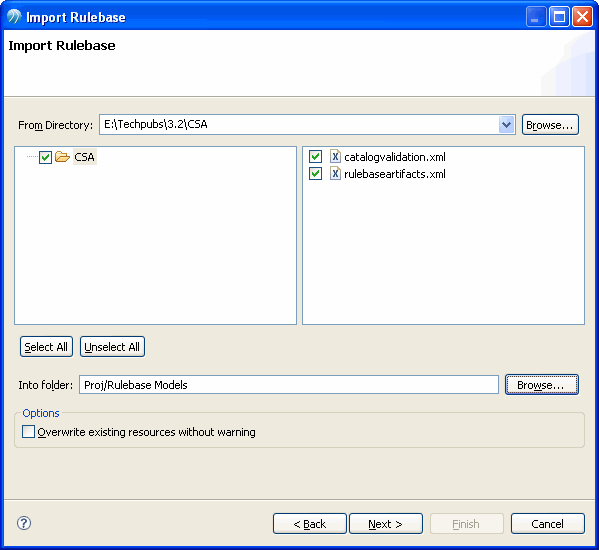Click the catalogvalidation.xml file icon
The image size is (599, 550).
click(335, 156)
